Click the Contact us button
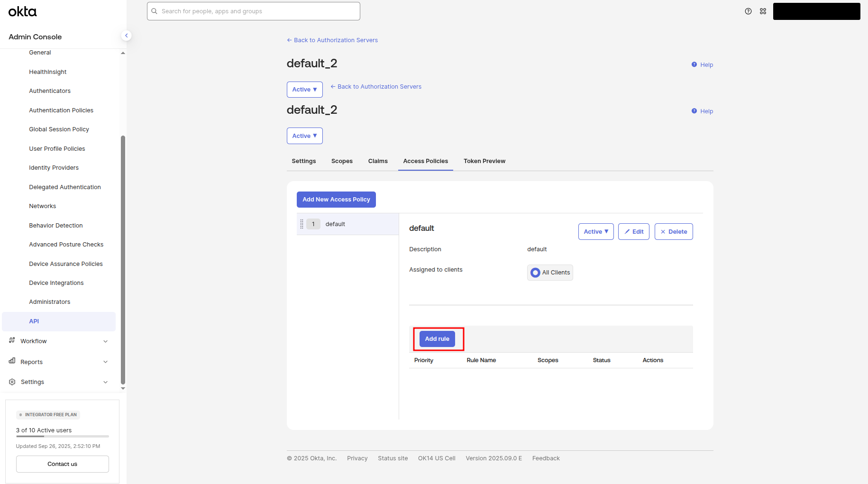 point(63,464)
